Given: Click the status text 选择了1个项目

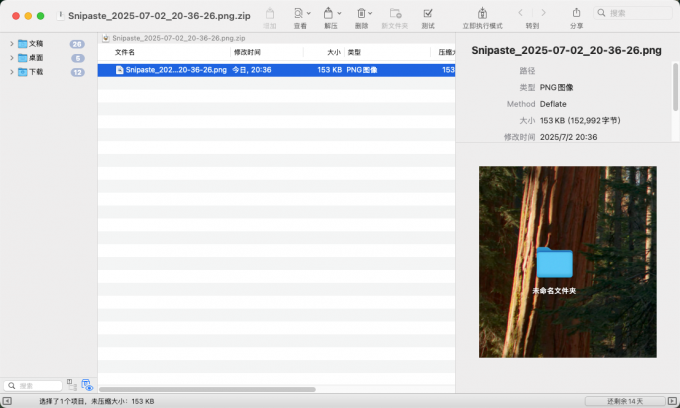Looking at the screenshot, I should point(63,401).
